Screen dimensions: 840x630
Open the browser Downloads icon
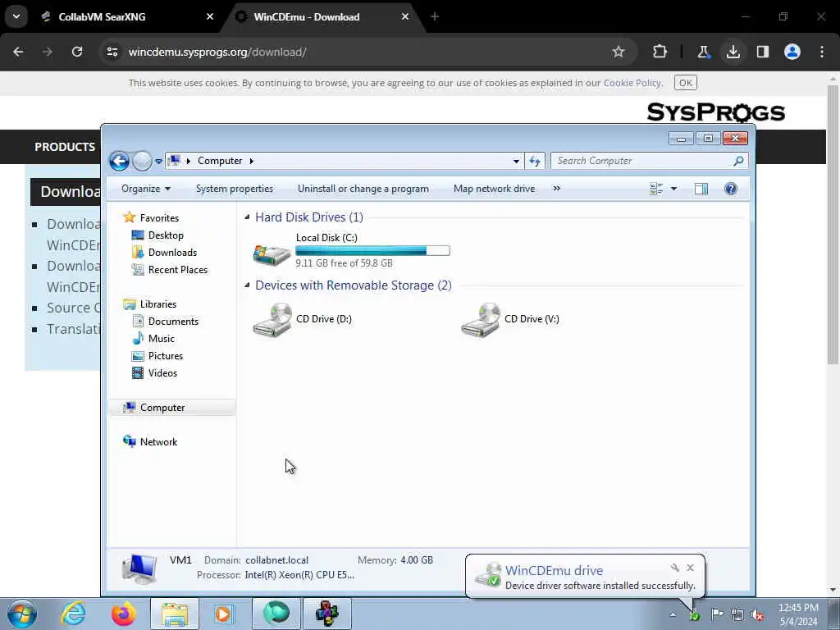733,52
